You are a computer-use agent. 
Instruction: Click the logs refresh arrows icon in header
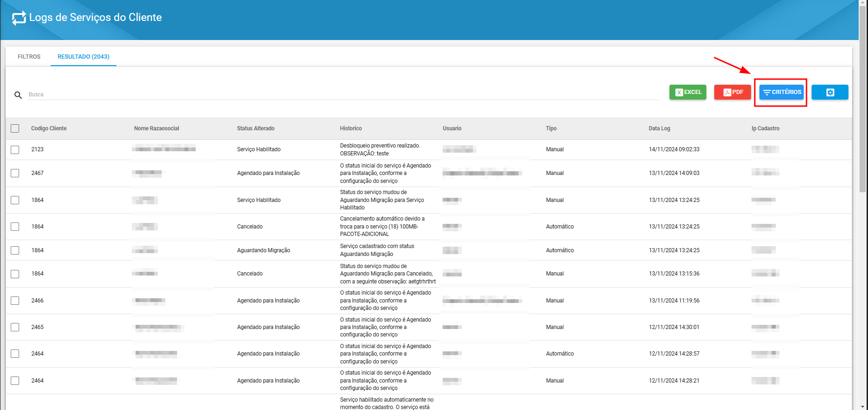click(x=19, y=18)
